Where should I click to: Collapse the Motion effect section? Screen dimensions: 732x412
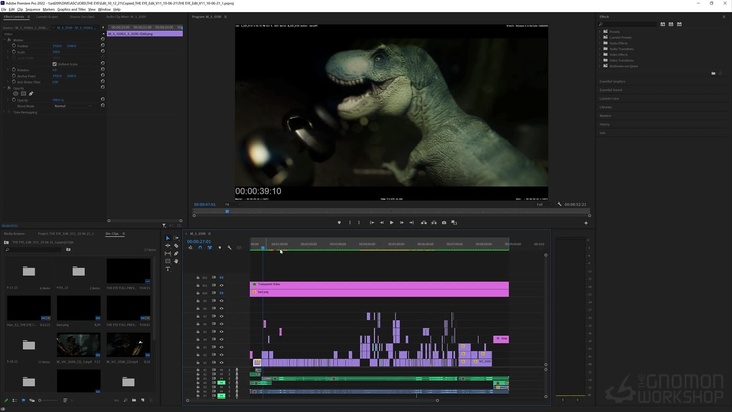(5, 40)
